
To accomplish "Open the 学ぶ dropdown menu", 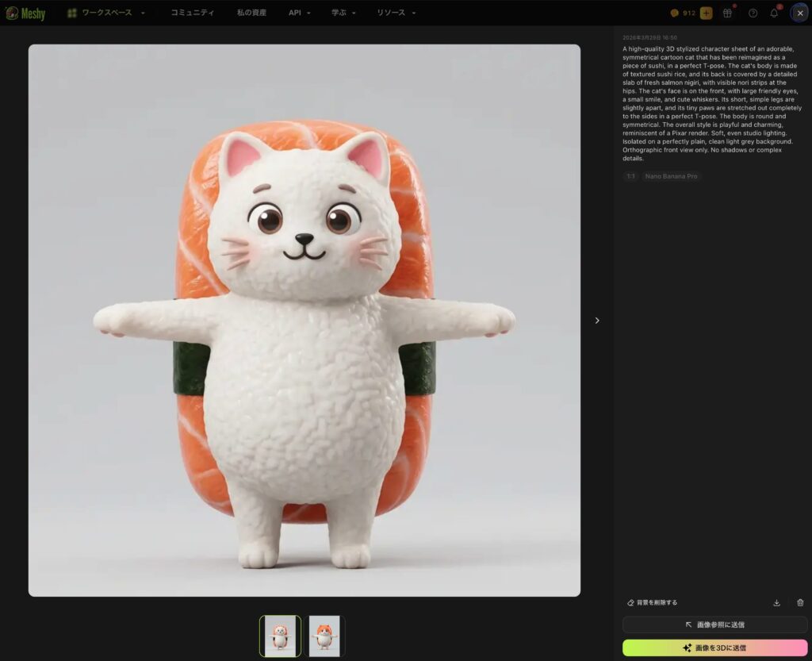I will (343, 13).
